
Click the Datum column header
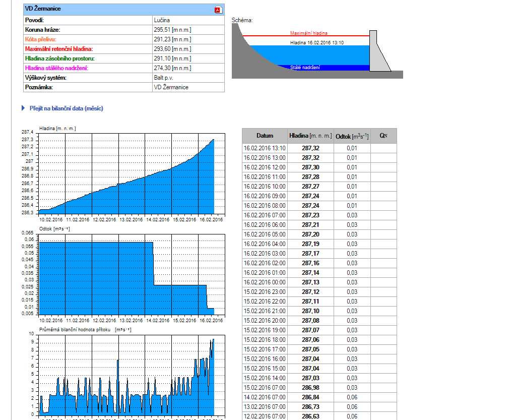click(x=265, y=136)
